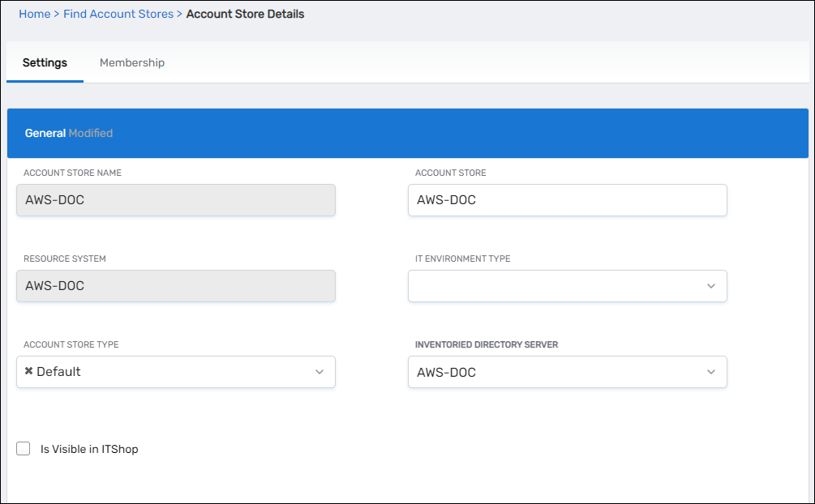Click the Account Store Details breadcrumb text
815x504 pixels.
[245, 14]
